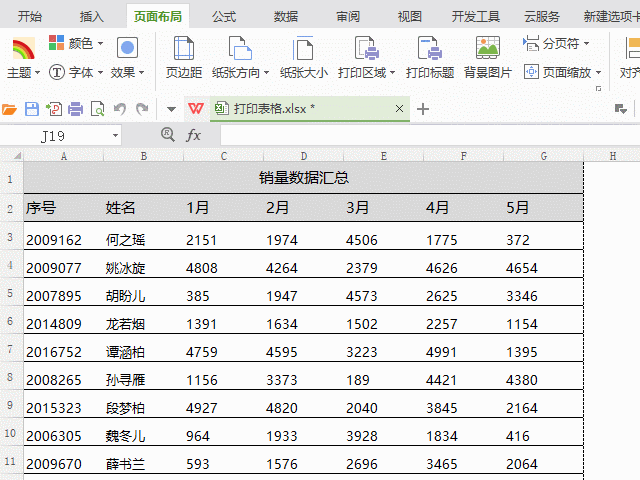
Task: Add a new document tab with plus button
Action: pos(423,109)
